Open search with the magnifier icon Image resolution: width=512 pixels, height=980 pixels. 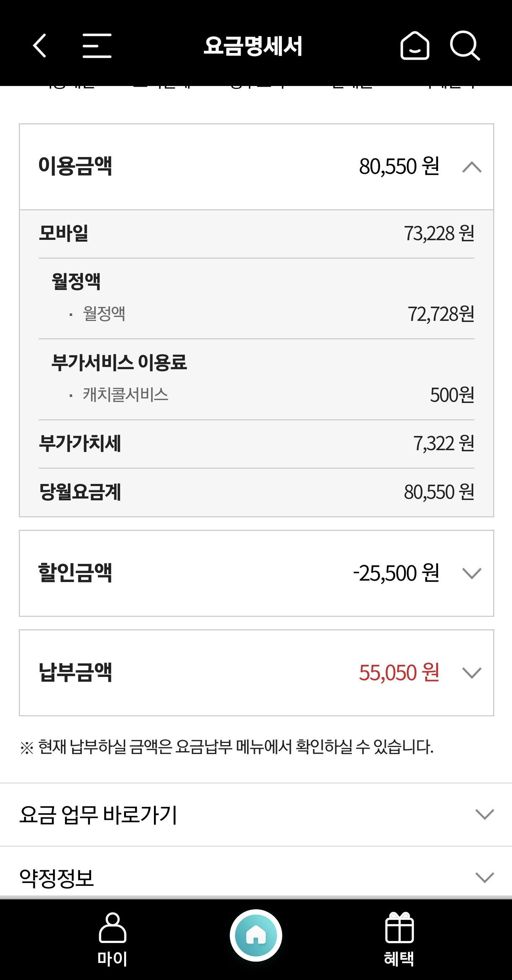pyautogui.click(x=464, y=45)
